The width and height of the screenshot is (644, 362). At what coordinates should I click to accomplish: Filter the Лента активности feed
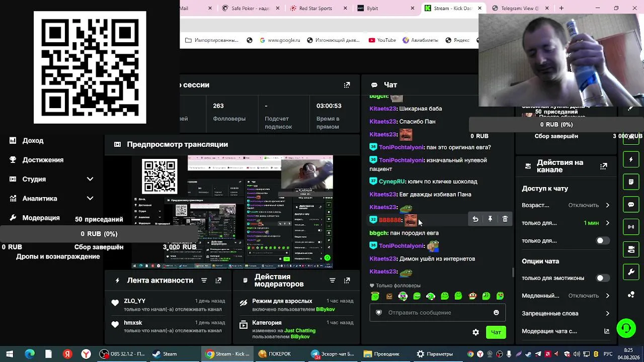pyautogui.click(x=204, y=281)
